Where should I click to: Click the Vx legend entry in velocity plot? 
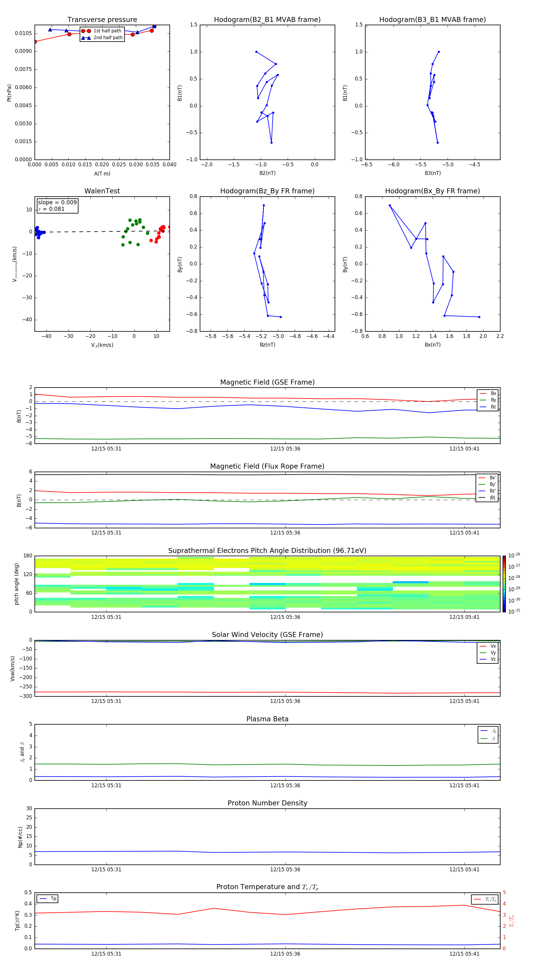click(x=488, y=646)
